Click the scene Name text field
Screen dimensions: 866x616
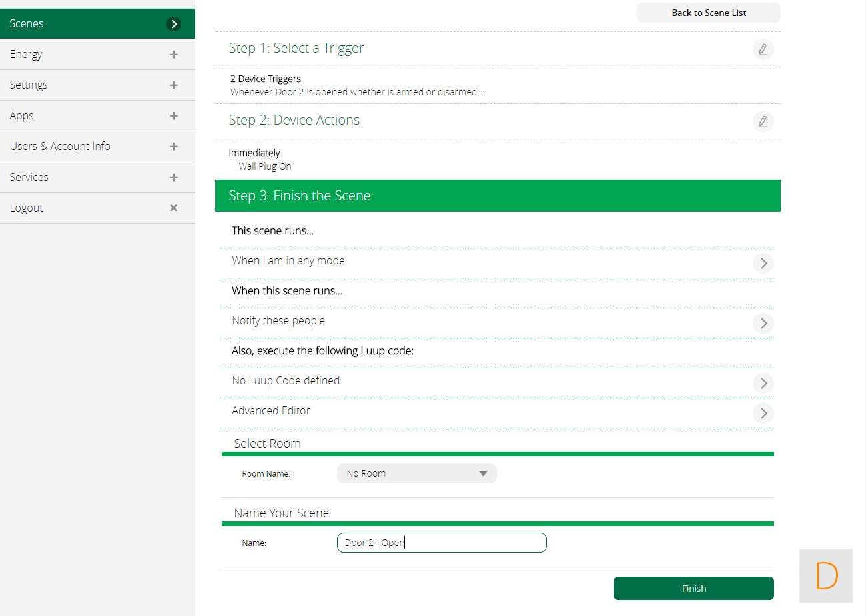pos(441,543)
